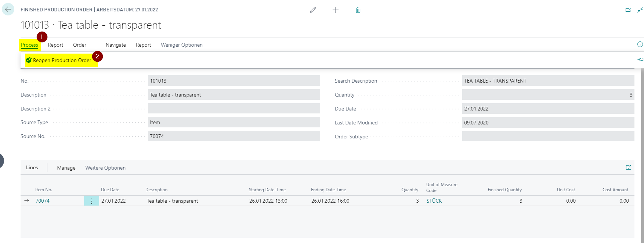Select line description Tea table - transparent cell
644x243 pixels.
(173, 201)
